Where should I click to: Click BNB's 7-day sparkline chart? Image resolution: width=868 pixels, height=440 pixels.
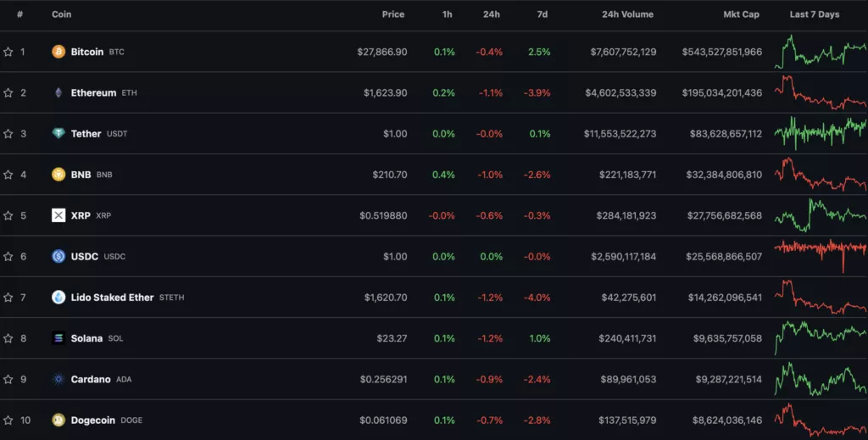[x=821, y=175]
